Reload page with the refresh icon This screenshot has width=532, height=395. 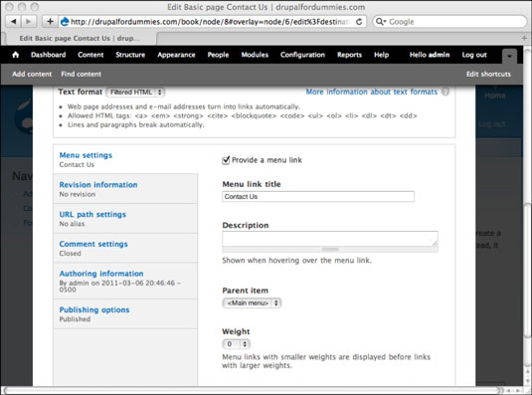coord(359,22)
